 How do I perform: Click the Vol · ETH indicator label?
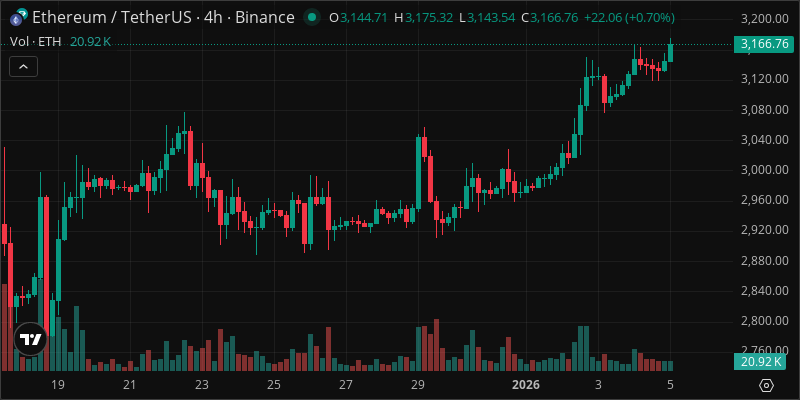pyautogui.click(x=35, y=42)
